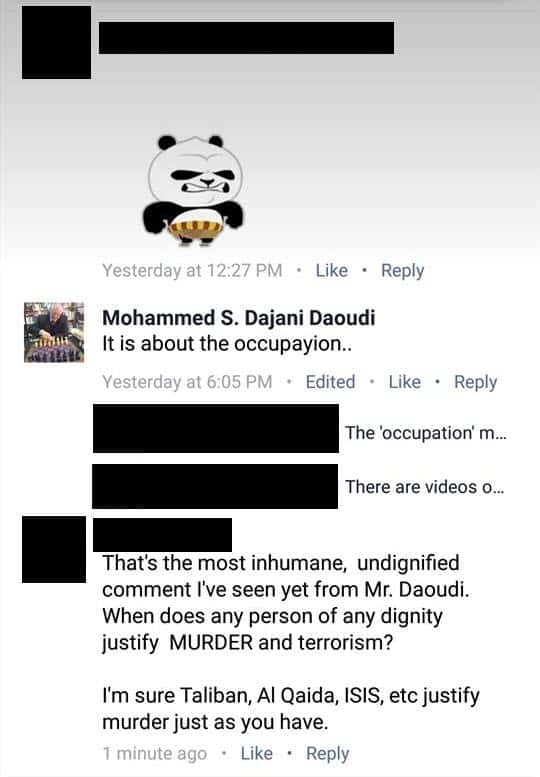The image size is (540, 777).
Task: Open Mohammed S. Dajani Daoudi's profile name
Action: click(238, 318)
